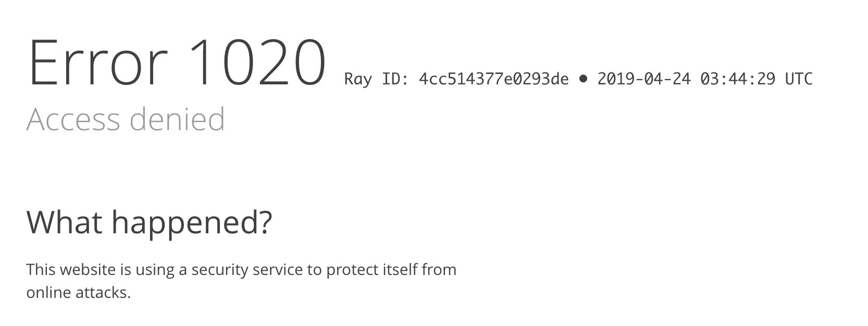Click the time 03:44:29
Image resolution: width=868 pixels, height=326 pixels.
click(738, 79)
